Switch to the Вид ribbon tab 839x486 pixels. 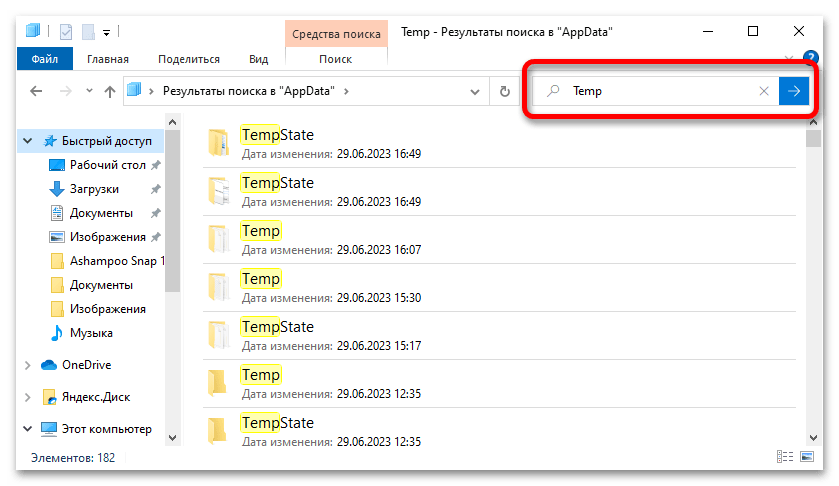pos(258,59)
